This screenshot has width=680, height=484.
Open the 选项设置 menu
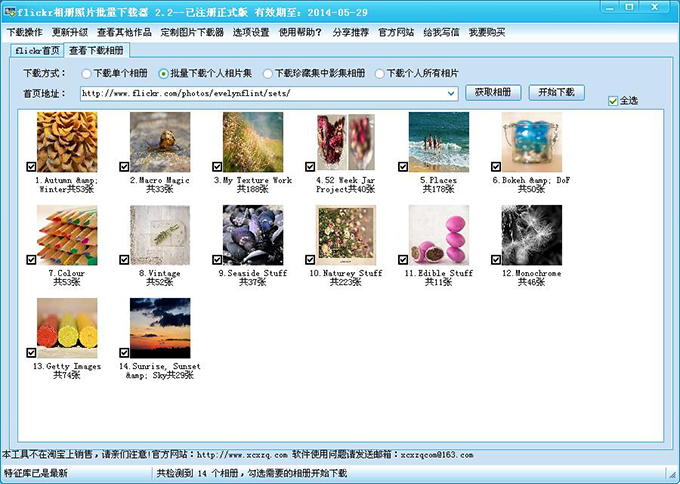(251, 32)
